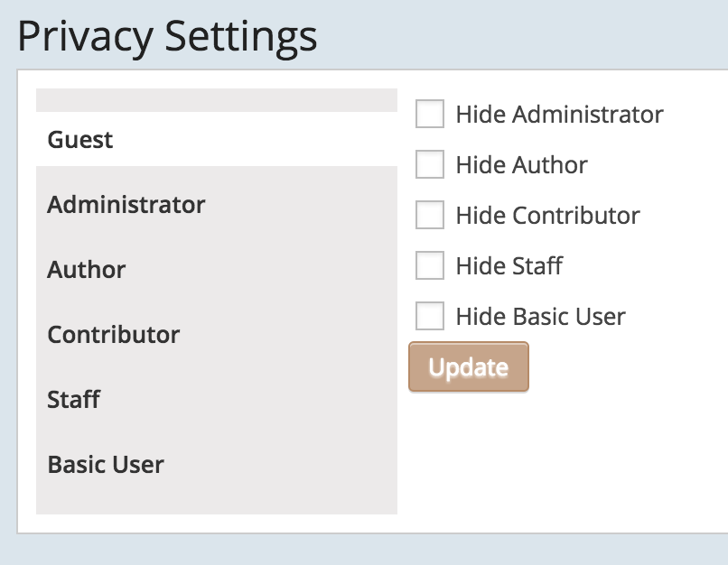Toggle the Hide Staff checkbox
Screen dimensions: 728x565
(430, 266)
